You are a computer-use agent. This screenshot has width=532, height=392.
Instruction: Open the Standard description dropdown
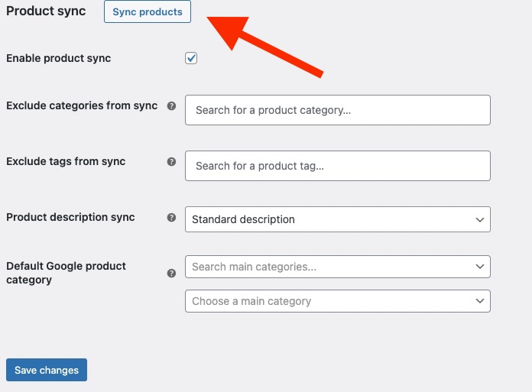pyautogui.click(x=337, y=219)
